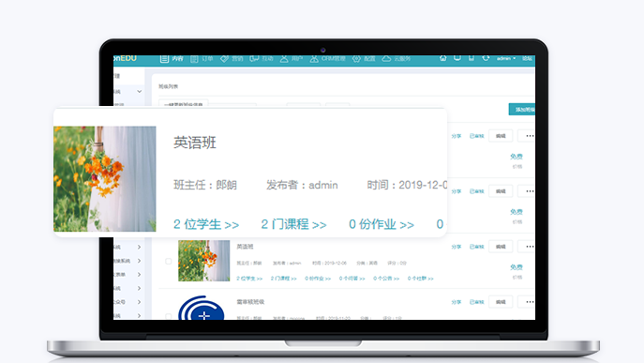The width and height of the screenshot is (644, 363).
Task: Click the blue circular logo thumbnail
Action: tap(202, 308)
